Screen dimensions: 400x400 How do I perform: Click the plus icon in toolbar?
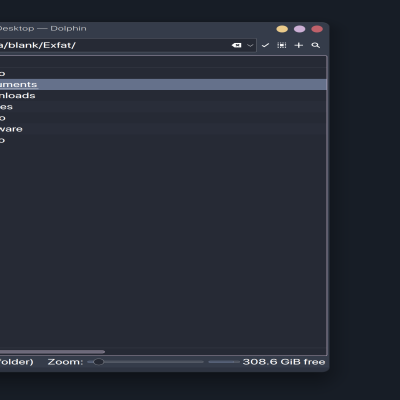(299, 45)
